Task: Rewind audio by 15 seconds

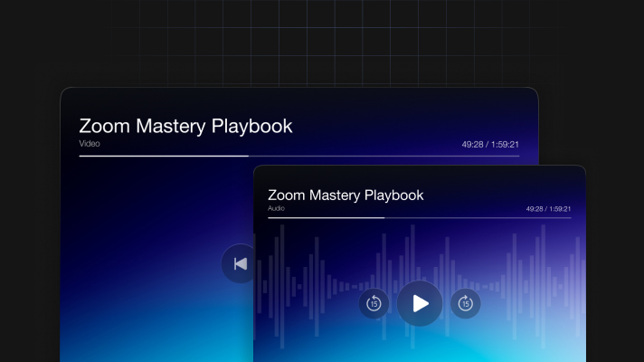Action: pos(374,303)
